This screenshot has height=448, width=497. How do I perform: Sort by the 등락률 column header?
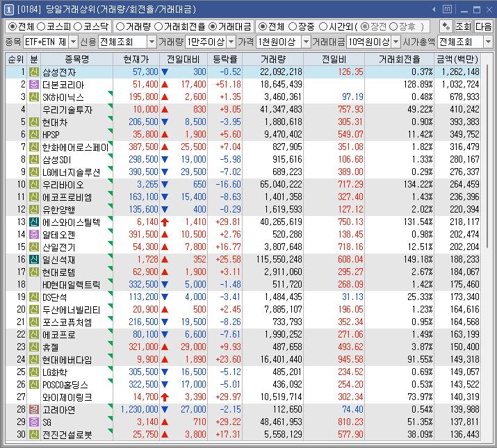225,59
